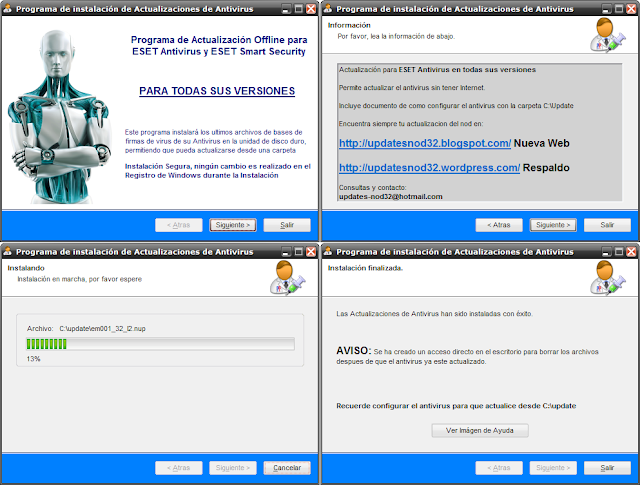Click Cancelar in the Instalando window
Viewport: 640px width, 485px height.
287,468
